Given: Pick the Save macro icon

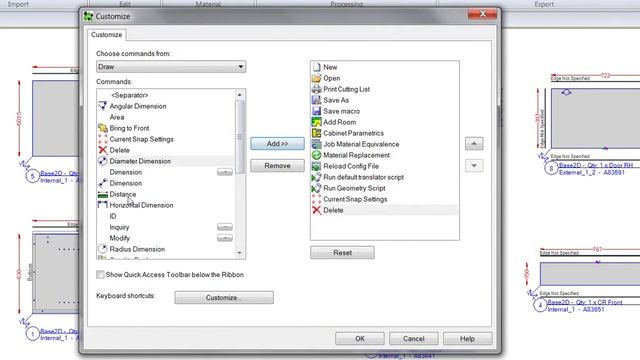Looking at the screenshot, I should (316, 111).
